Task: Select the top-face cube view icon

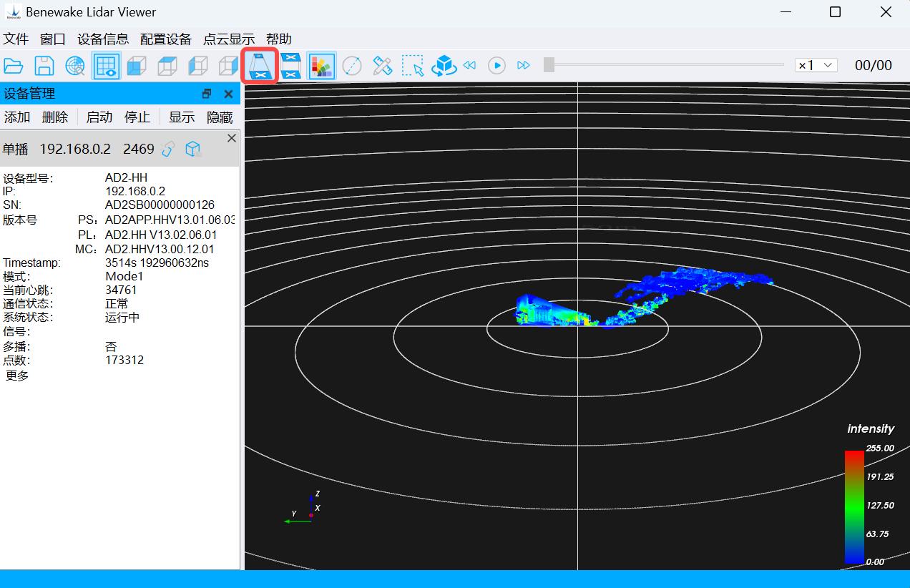Action: pos(167,66)
